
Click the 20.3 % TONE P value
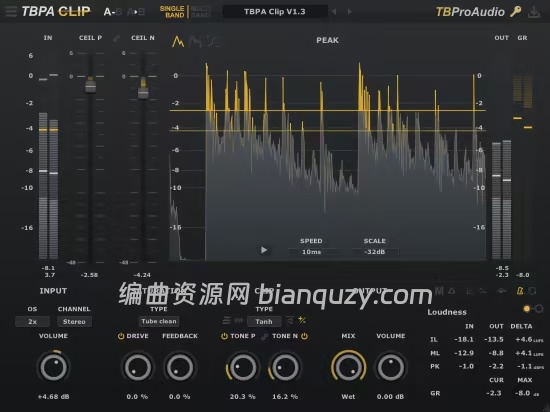click(242, 397)
